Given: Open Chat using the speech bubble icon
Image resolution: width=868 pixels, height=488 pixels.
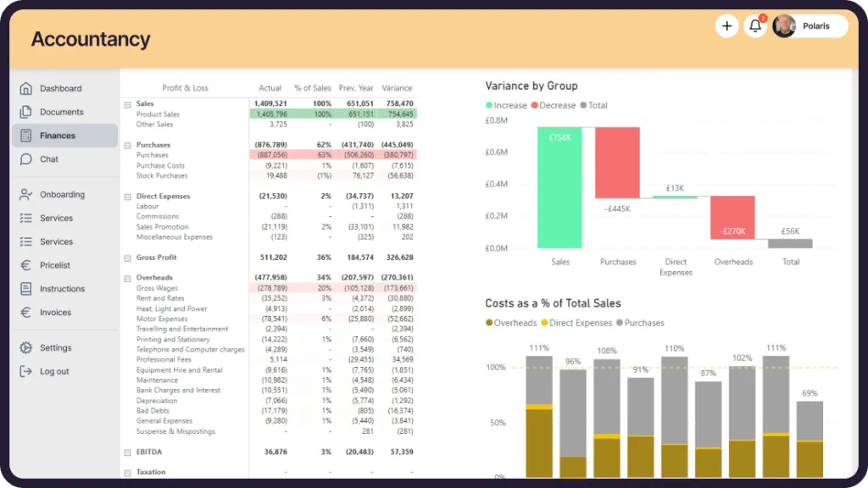Looking at the screenshot, I should [29, 159].
